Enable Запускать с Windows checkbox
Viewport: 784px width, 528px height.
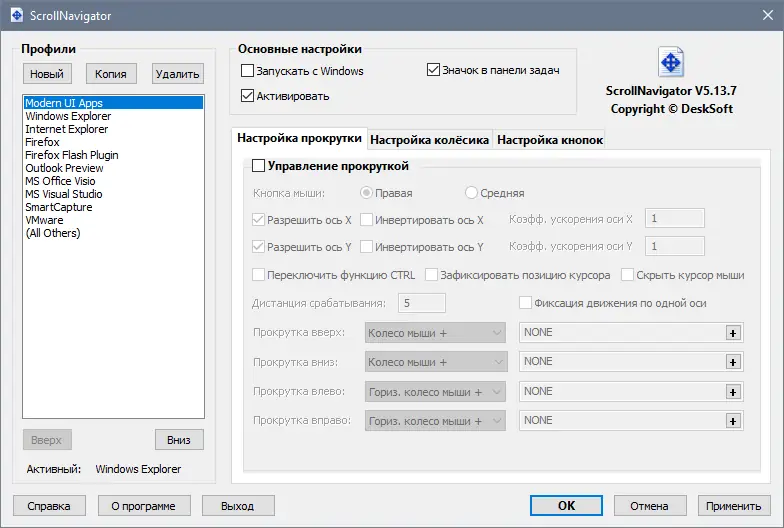click(248, 70)
